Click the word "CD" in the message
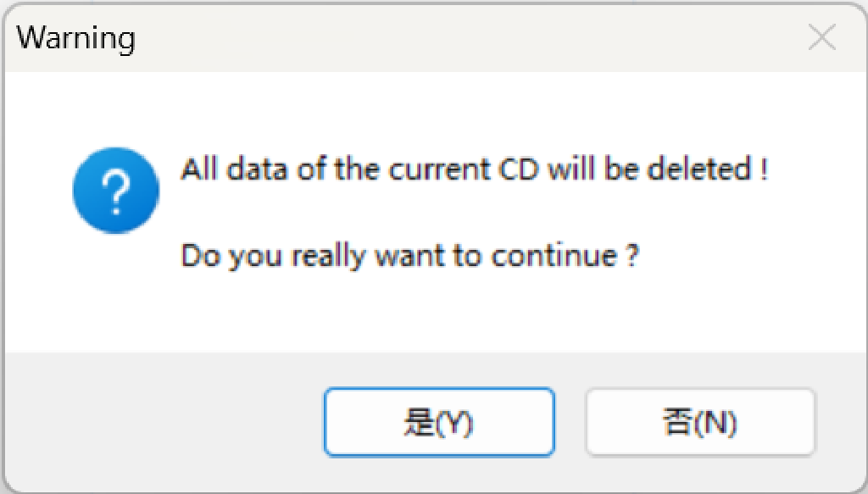Image resolution: width=868 pixels, height=494 pixels. (x=516, y=169)
